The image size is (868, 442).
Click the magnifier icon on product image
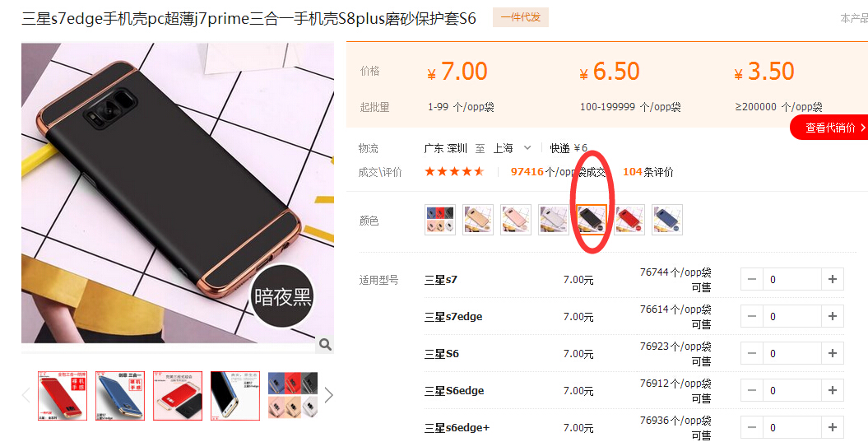(325, 345)
